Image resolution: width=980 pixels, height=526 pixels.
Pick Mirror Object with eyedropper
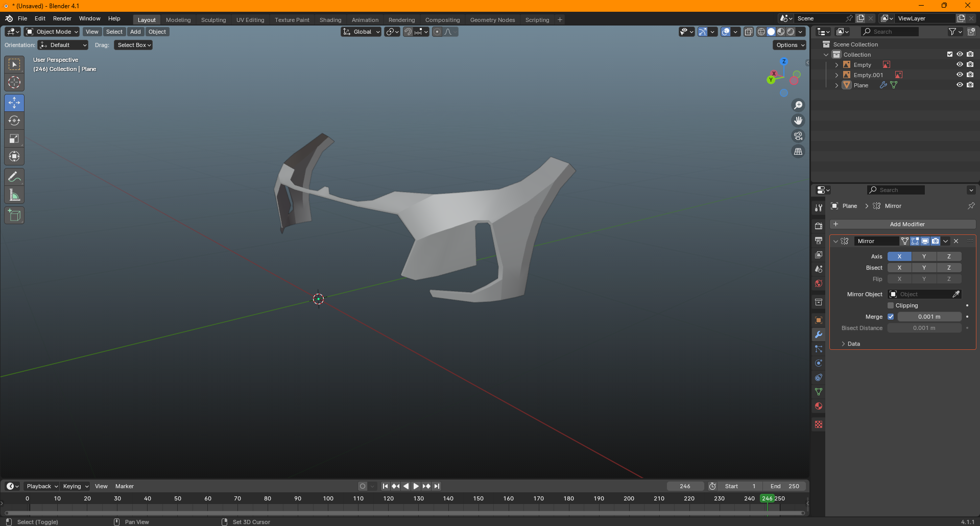click(956, 294)
